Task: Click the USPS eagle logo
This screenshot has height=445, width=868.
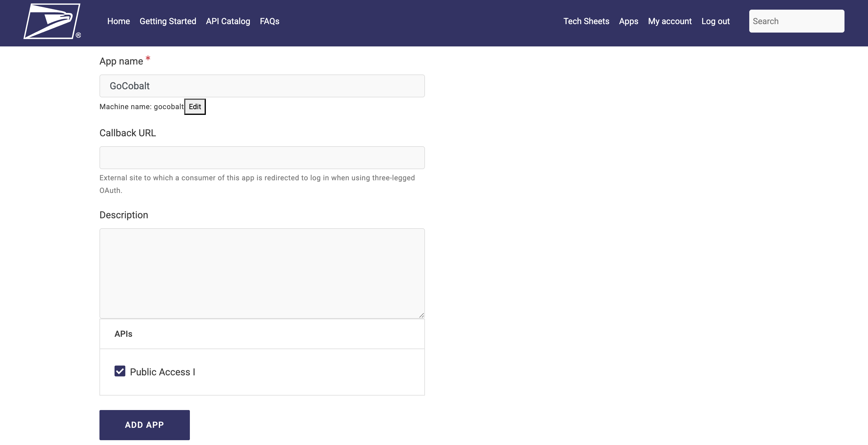Action: 52,21
